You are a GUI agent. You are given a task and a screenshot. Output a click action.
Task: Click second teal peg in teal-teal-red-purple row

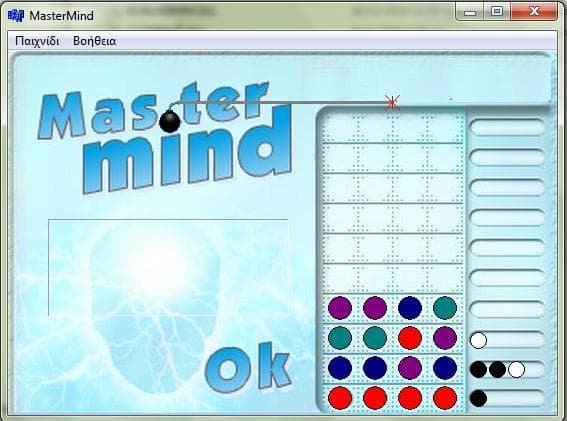click(375, 338)
